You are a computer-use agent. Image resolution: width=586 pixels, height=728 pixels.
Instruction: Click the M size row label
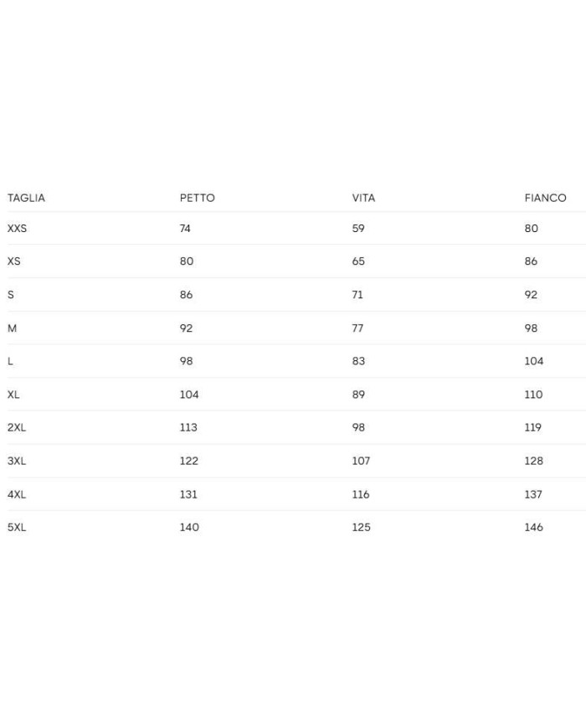coord(12,328)
